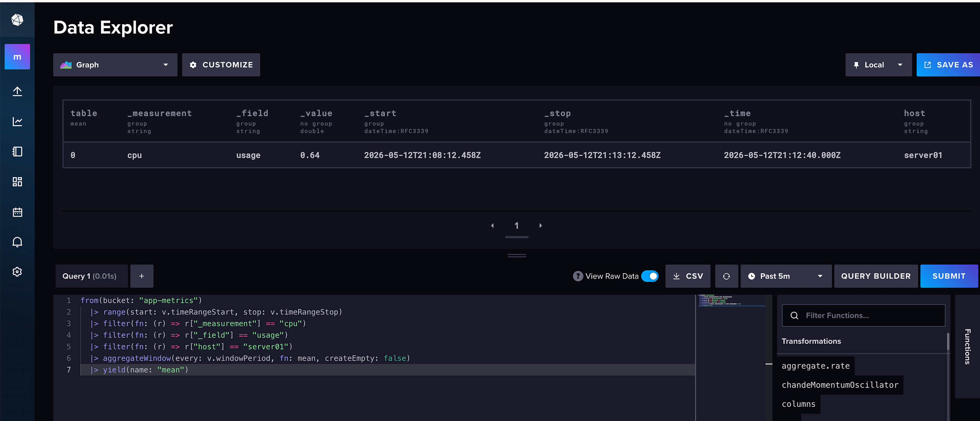
Task: Click the _measurement column header
Action: (160, 113)
